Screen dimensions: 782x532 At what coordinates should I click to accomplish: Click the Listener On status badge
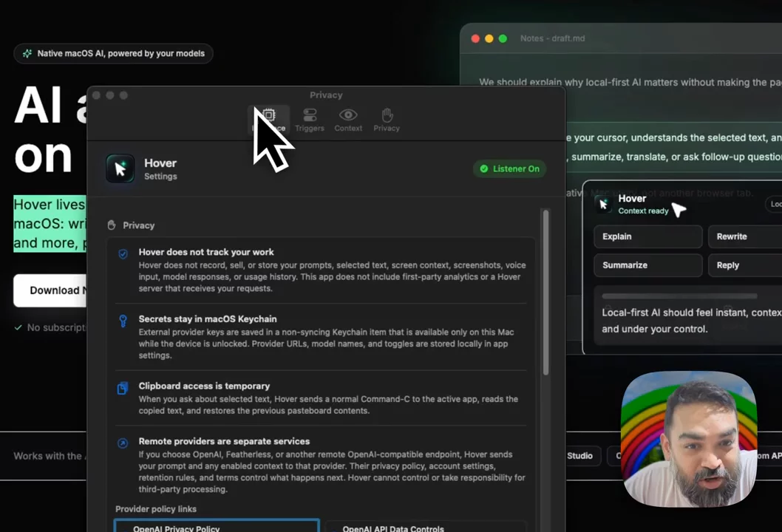pyautogui.click(x=510, y=168)
